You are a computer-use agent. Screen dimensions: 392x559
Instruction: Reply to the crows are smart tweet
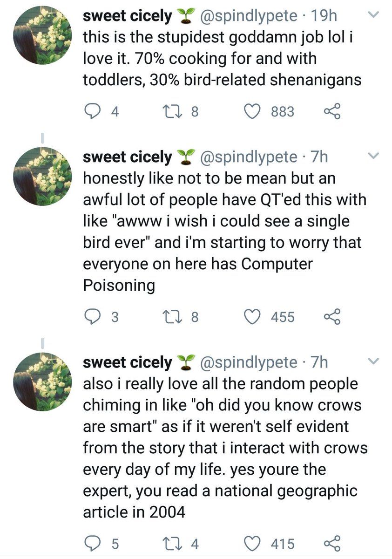tap(93, 543)
